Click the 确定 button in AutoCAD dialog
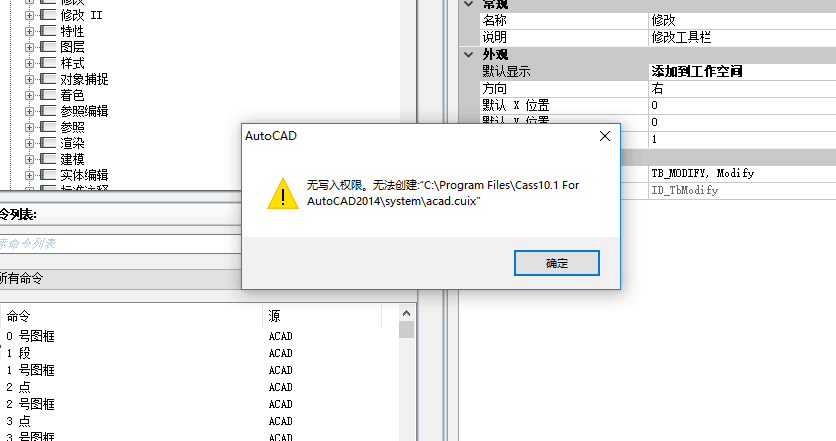The image size is (836, 441). point(557,263)
